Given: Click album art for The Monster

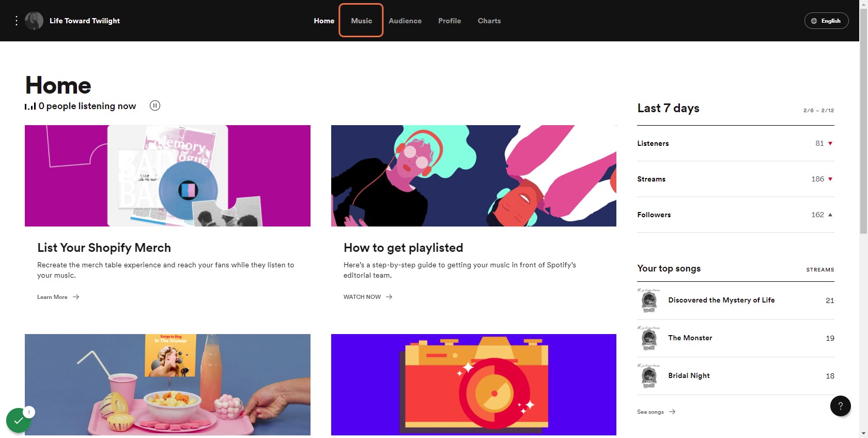Looking at the screenshot, I should (649, 338).
